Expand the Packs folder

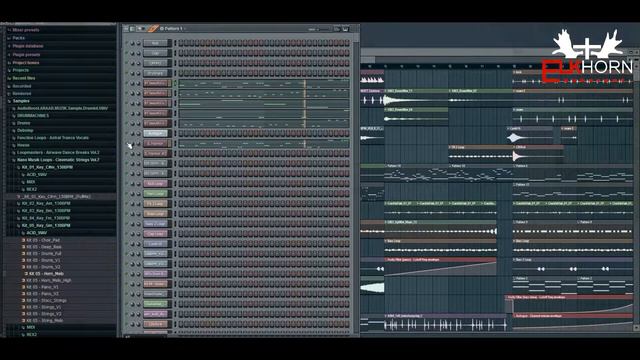tap(9, 38)
